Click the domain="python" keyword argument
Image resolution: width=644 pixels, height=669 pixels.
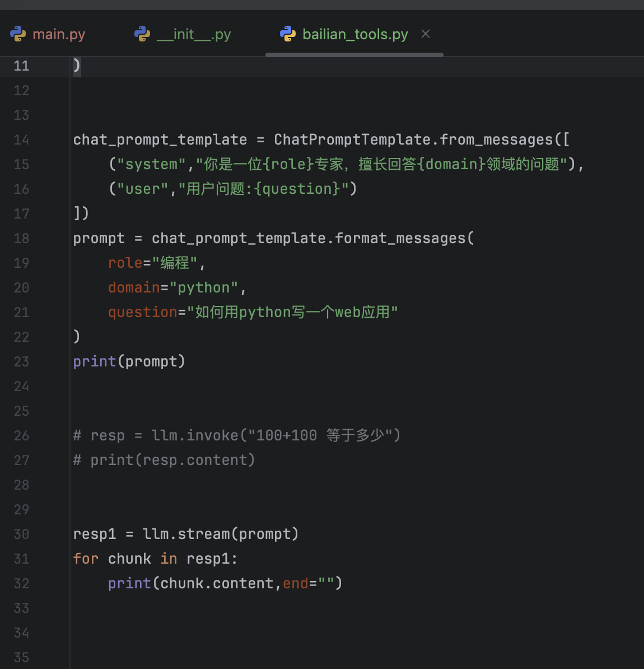click(172, 288)
